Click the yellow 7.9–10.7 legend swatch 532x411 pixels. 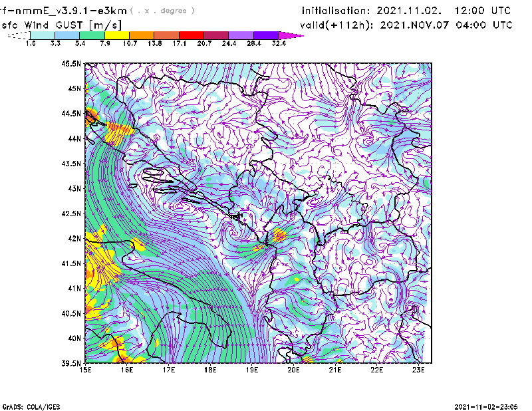pos(117,35)
